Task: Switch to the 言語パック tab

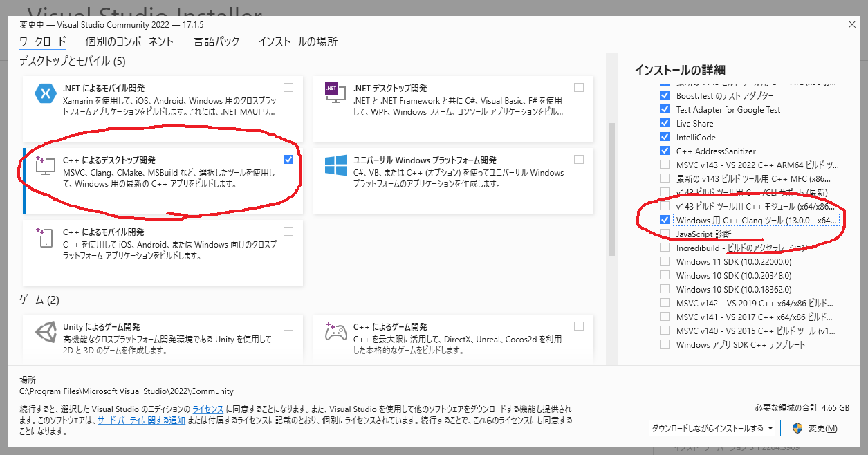Action: pyautogui.click(x=216, y=41)
